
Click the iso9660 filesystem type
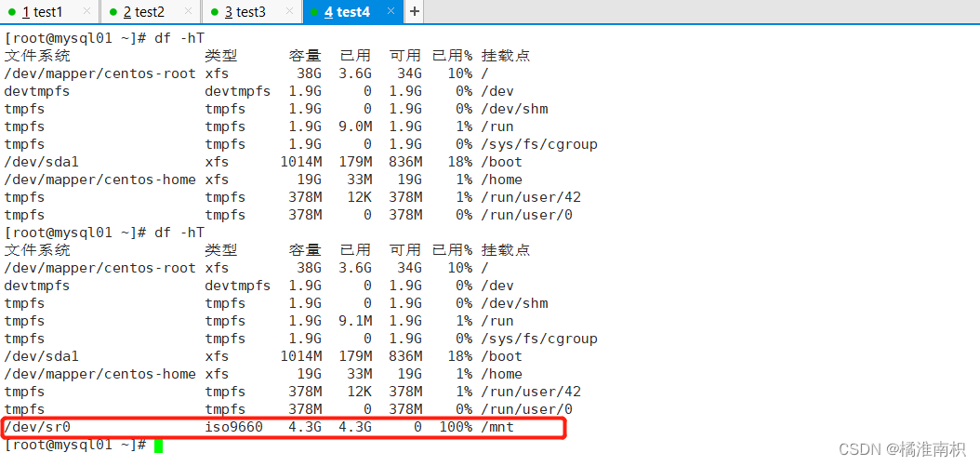point(233,427)
